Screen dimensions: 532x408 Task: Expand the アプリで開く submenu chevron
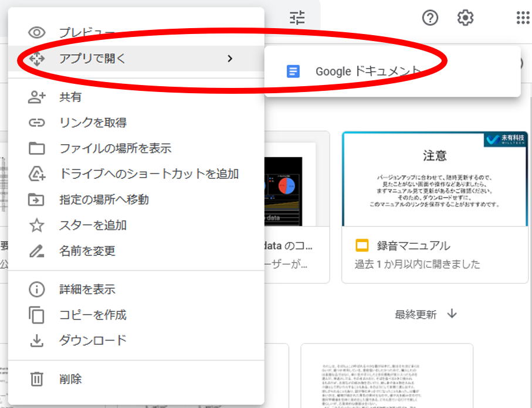(x=230, y=58)
